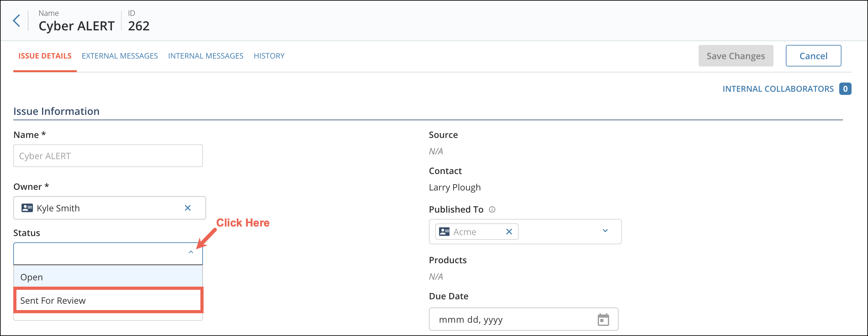Image resolution: width=868 pixels, height=336 pixels.
Task: Click the ID value 262 in the header
Action: [x=138, y=26]
